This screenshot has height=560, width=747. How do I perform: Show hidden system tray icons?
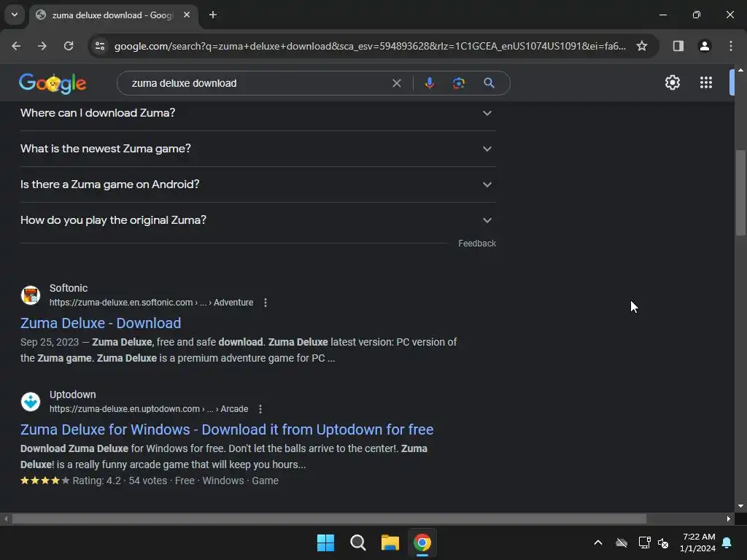tap(598, 542)
